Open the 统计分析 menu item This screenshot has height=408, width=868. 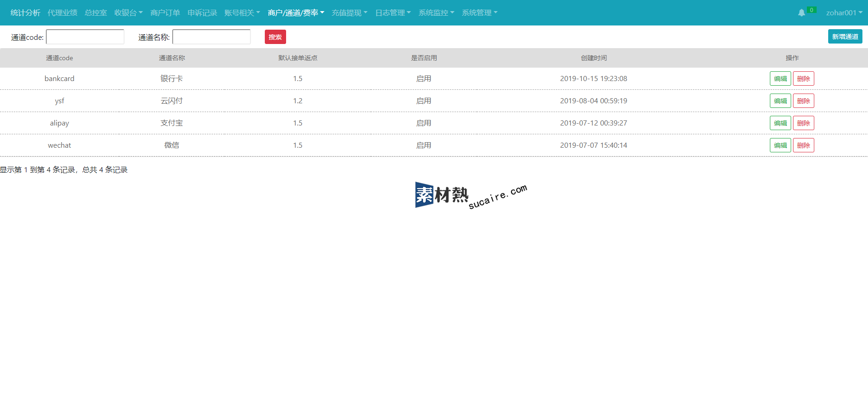(x=25, y=13)
